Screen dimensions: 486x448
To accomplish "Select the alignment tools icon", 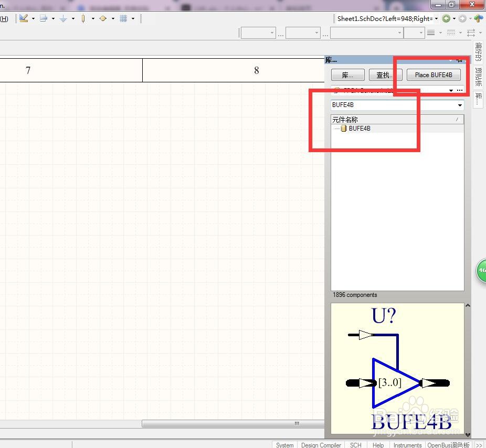I will tap(44, 18).
